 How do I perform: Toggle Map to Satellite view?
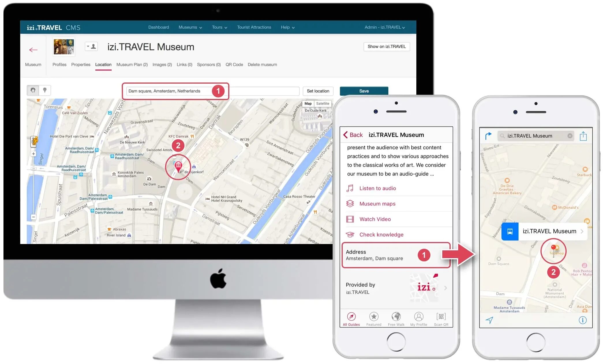[x=323, y=103]
